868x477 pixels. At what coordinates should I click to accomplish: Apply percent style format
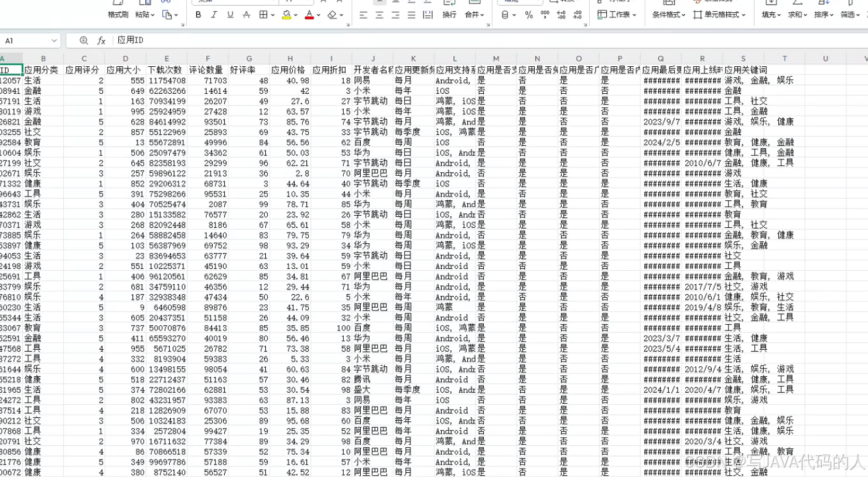pyautogui.click(x=529, y=15)
